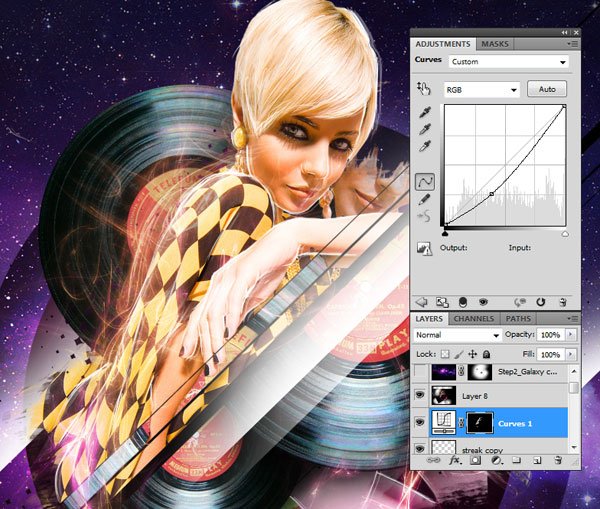Toggle adjustment layer visibility eye in Adjustments panel
This screenshot has height=509, width=600.
pos(483,302)
